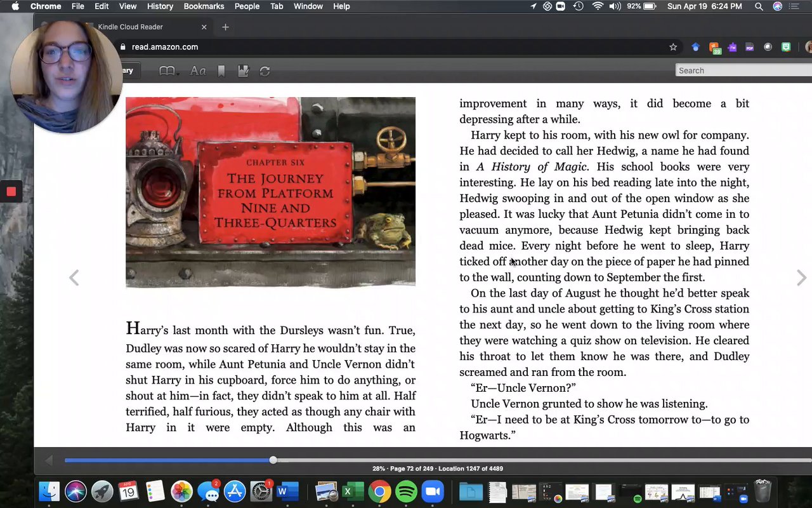This screenshot has height=508, width=812.
Task: Go to the previous page arrow
Action: (x=74, y=277)
